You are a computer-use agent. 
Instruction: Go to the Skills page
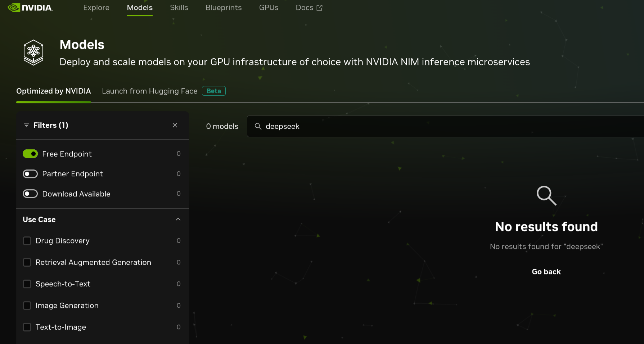[x=179, y=8]
